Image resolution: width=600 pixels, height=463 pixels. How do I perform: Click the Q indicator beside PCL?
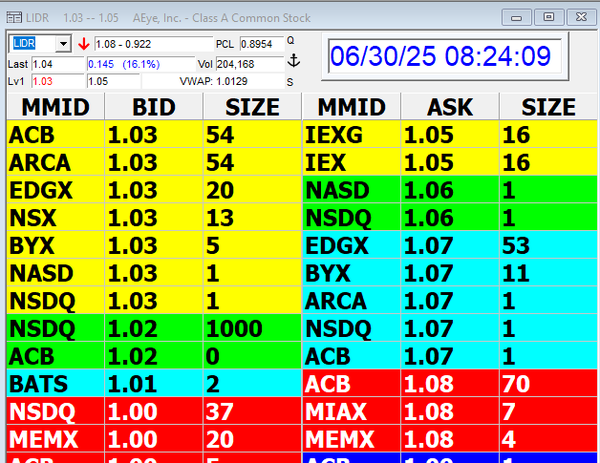(291, 41)
